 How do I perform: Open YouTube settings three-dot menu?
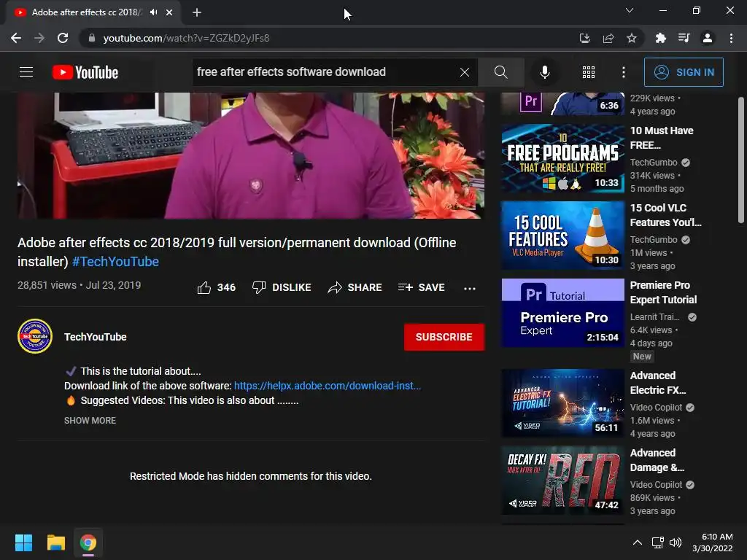pos(623,72)
